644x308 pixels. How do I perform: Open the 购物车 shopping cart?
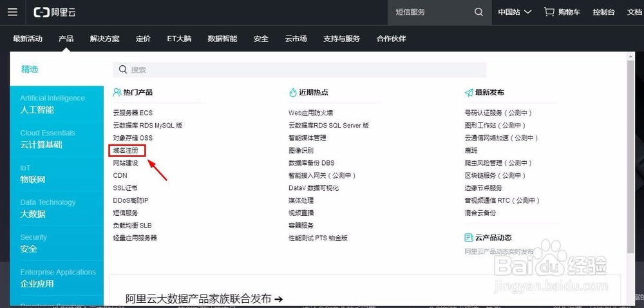pyautogui.click(x=562, y=12)
